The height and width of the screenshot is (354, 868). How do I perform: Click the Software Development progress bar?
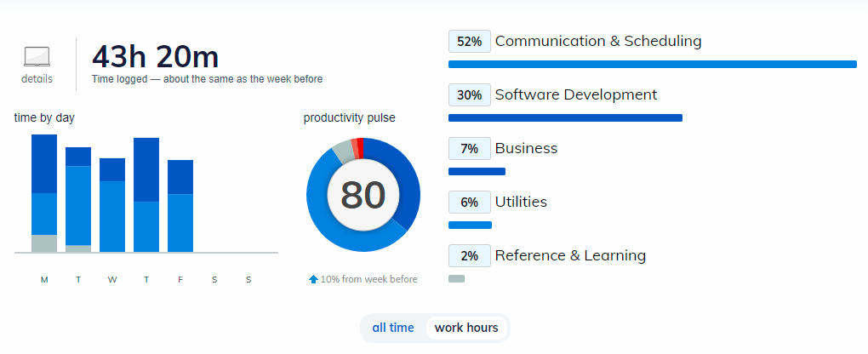(565, 117)
